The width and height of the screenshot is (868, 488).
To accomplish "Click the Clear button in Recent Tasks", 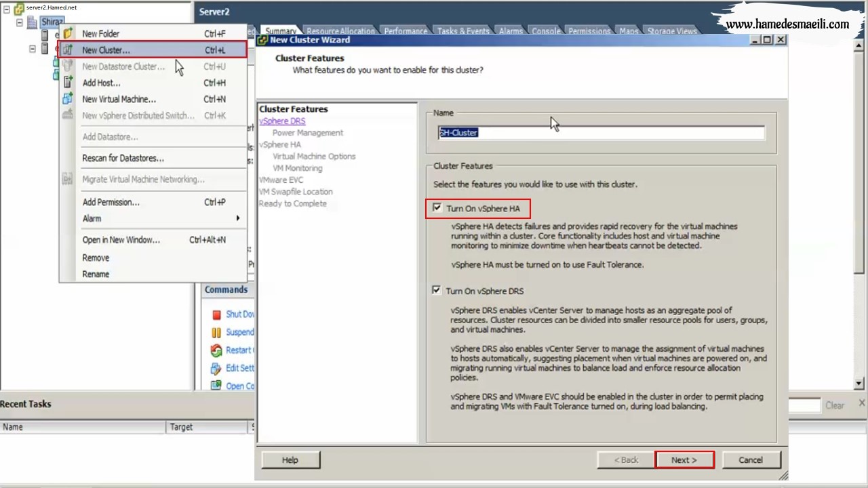I will pos(835,405).
